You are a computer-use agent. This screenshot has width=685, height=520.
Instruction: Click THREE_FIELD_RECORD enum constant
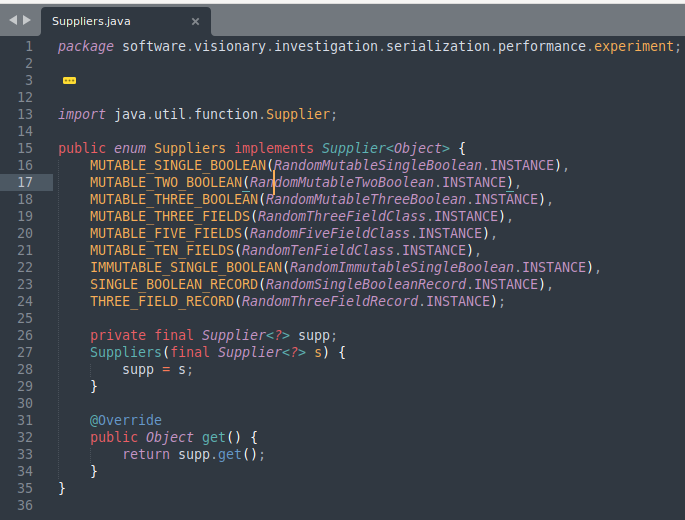162,302
